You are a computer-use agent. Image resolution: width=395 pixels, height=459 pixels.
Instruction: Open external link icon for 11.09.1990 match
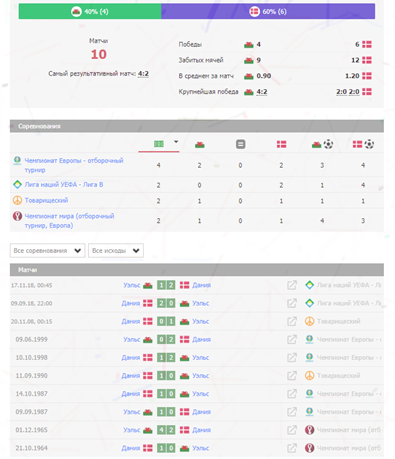click(x=292, y=375)
